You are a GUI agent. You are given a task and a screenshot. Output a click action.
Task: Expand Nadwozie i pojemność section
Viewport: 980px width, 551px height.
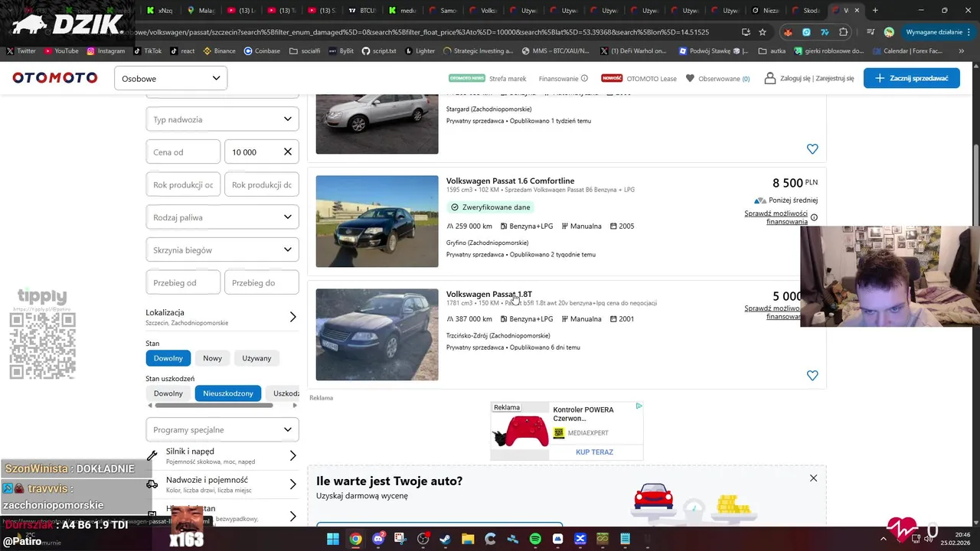[222, 484]
